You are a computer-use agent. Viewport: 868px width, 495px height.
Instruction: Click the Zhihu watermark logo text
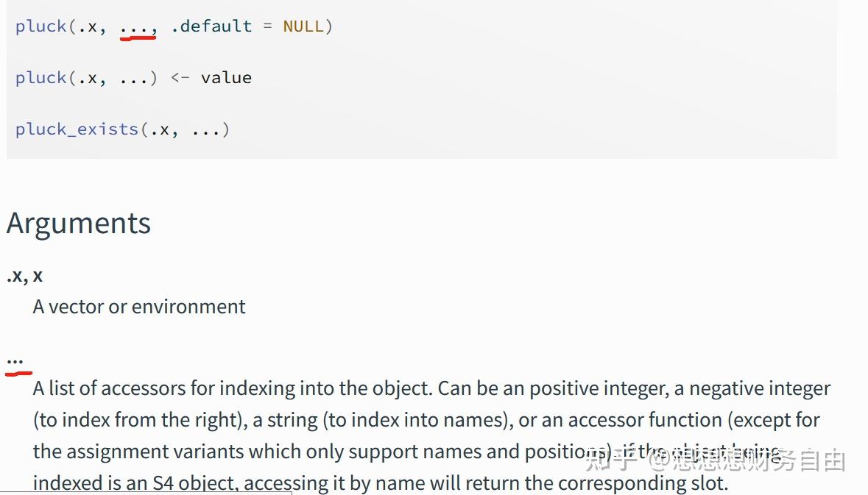(610, 461)
